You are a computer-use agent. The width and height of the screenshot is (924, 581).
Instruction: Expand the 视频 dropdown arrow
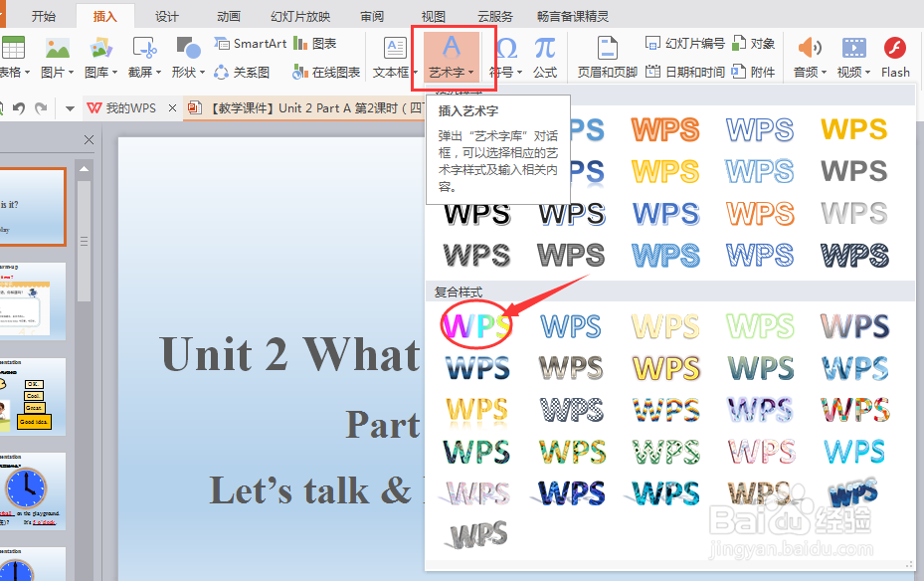867,73
